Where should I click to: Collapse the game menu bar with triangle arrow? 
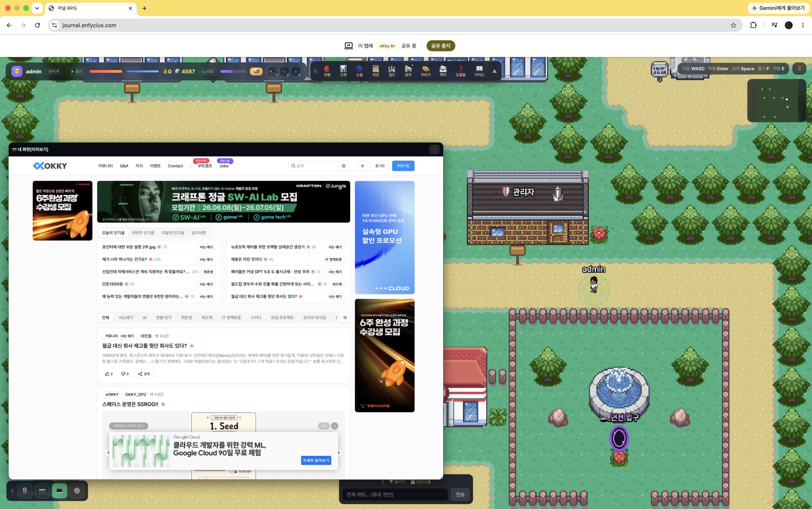pos(494,71)
